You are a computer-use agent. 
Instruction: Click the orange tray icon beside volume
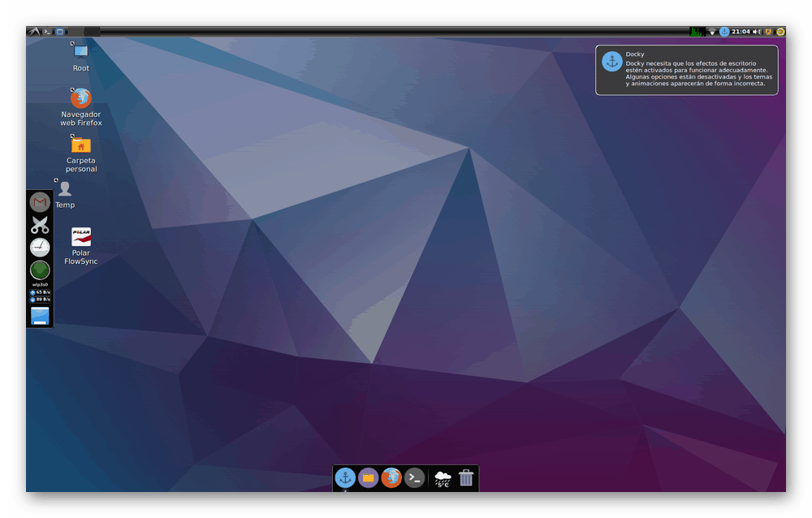[x=768, y=32]
